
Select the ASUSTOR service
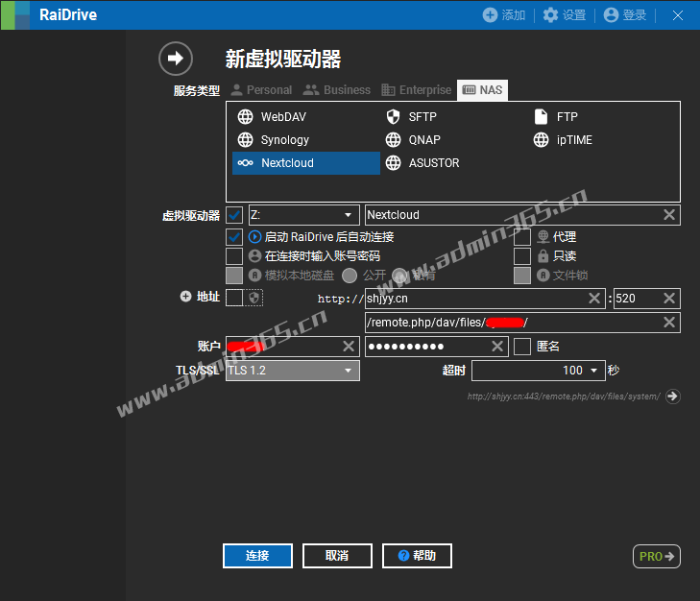tap(454, 163)
